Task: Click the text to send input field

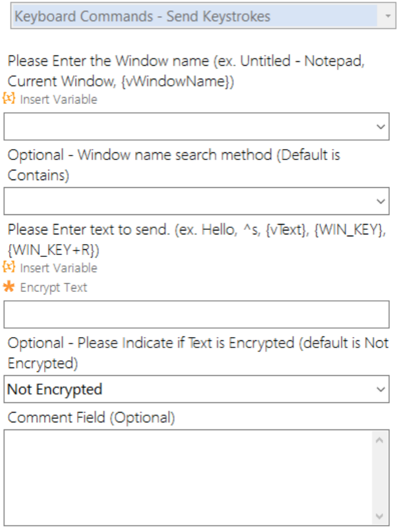Action: click(196, 314)
